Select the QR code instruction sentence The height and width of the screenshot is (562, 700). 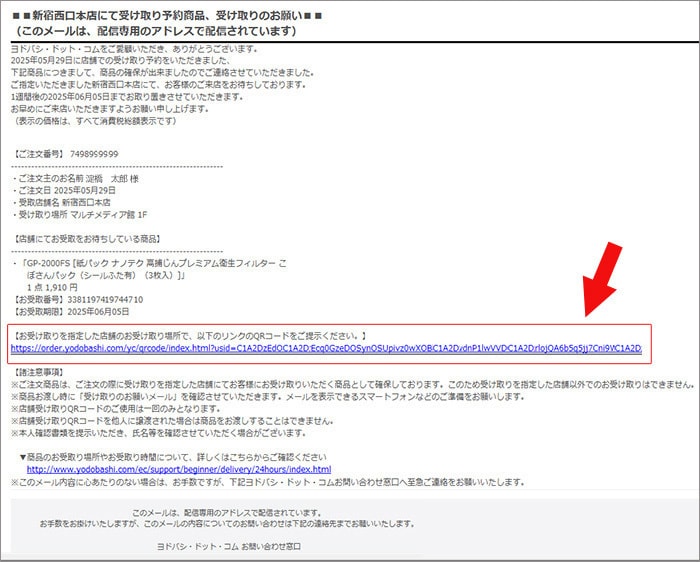pyautogui.click(x=190, y=336)
